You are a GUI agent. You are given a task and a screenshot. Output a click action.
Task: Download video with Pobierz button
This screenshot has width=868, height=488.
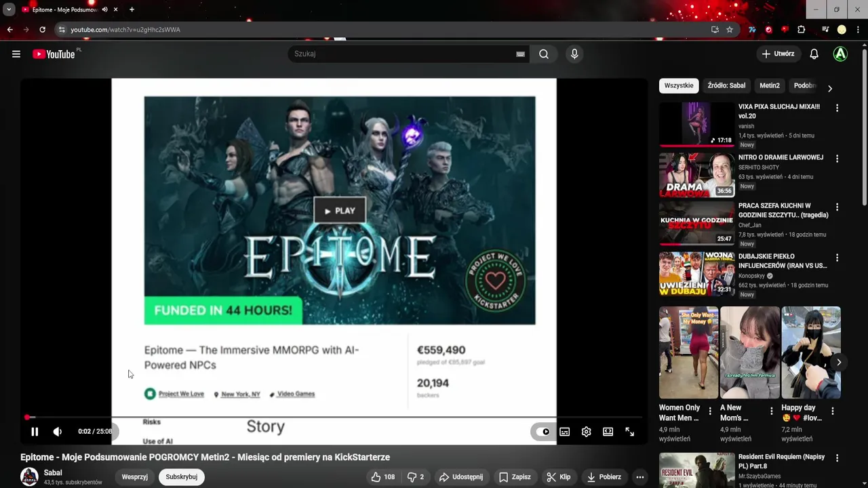(x=604, y=477)
